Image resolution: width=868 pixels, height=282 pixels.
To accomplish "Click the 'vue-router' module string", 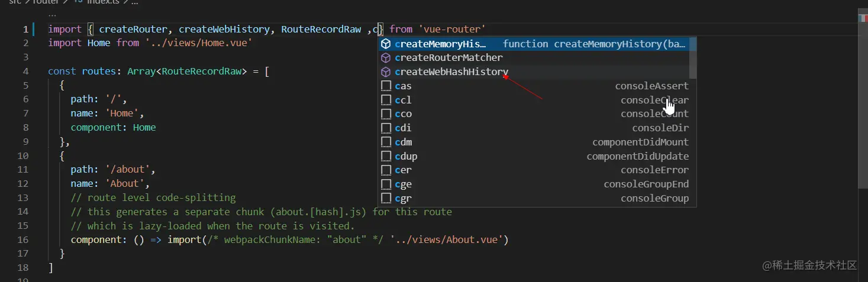I will coord(451,30).
